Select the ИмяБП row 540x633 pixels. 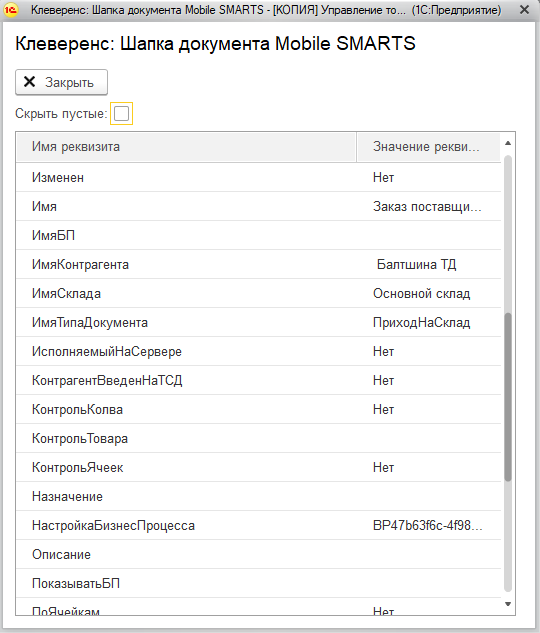[x=258, y=235]
